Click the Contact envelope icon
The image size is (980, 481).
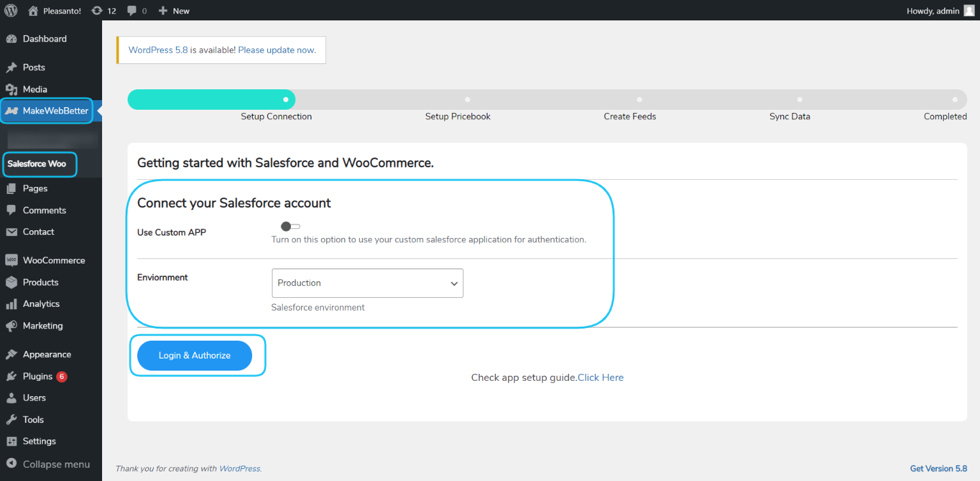pyautogui.click(x=11, y=232)
